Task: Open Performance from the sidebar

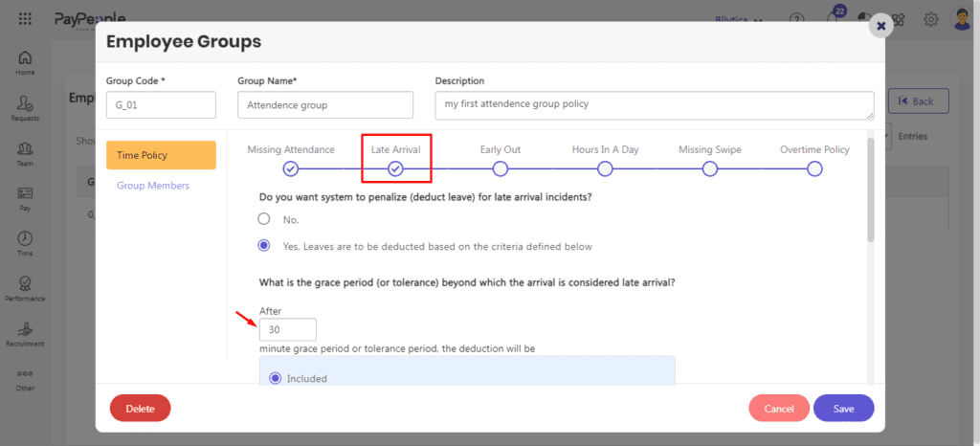Action: coord(25,284)
